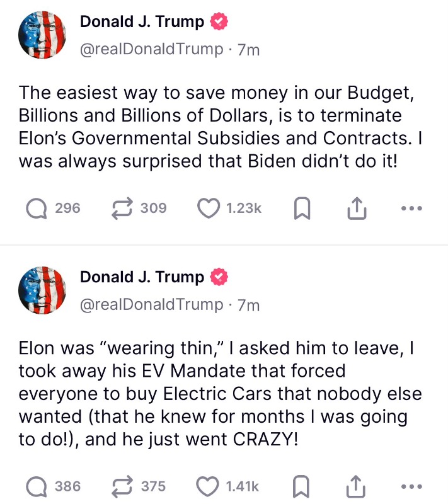Open Donald J. Trump name on second post
The width and height of the screenshot is (448, 504).
(x=142, y=277)
